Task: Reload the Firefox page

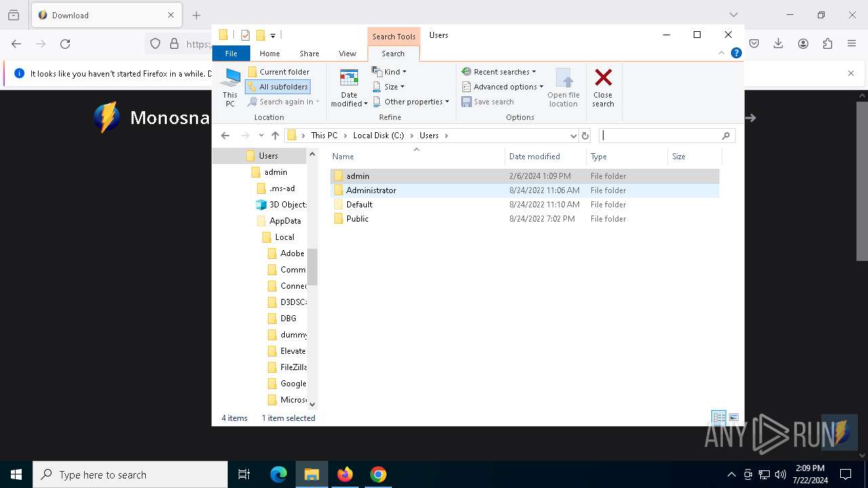Action: pyautogui.click(x=65, y=43)
